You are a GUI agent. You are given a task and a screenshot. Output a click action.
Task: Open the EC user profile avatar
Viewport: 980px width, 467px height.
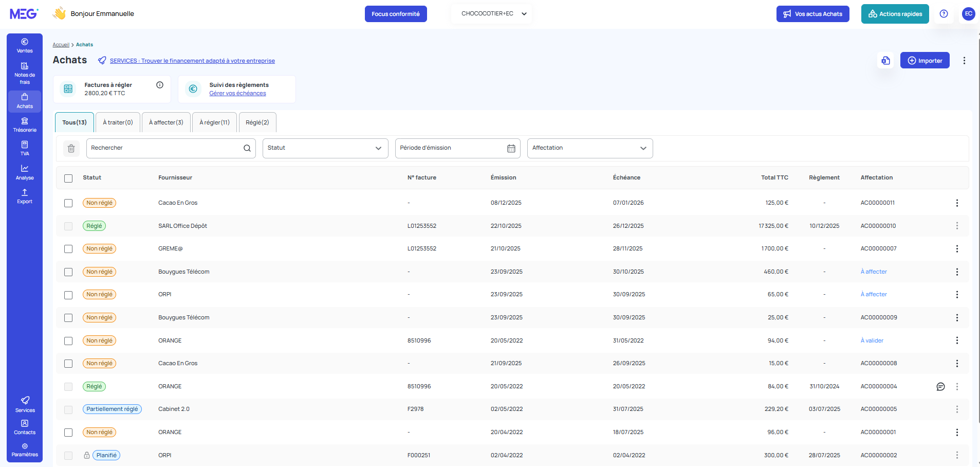coord(968,14)
